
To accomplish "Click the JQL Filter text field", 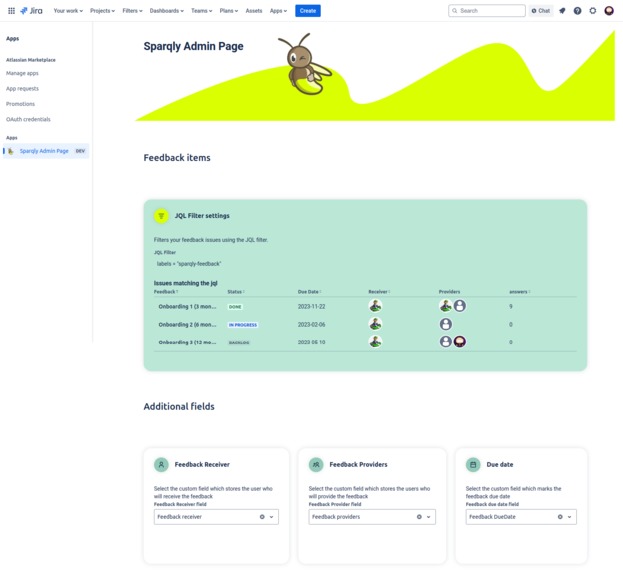I will 365,264.
